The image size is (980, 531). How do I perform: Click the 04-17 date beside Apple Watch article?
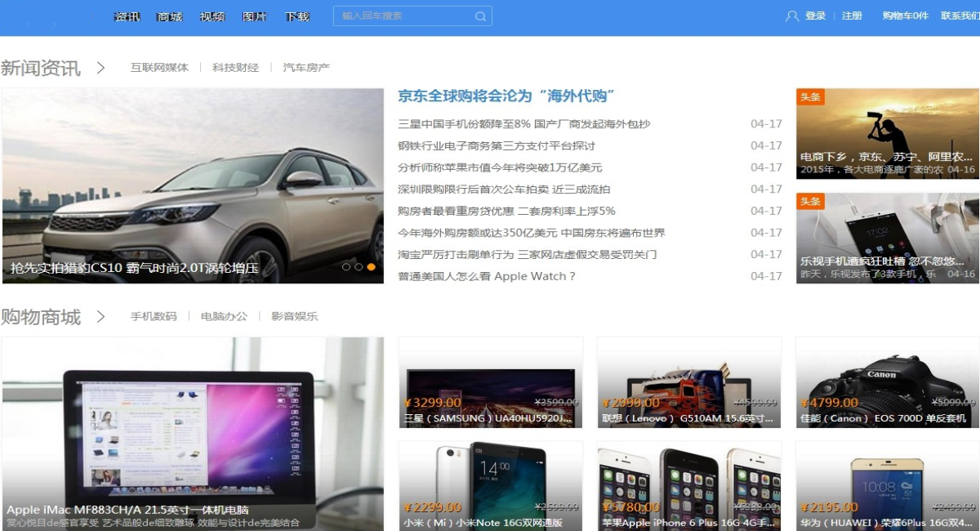coord(766,276)
